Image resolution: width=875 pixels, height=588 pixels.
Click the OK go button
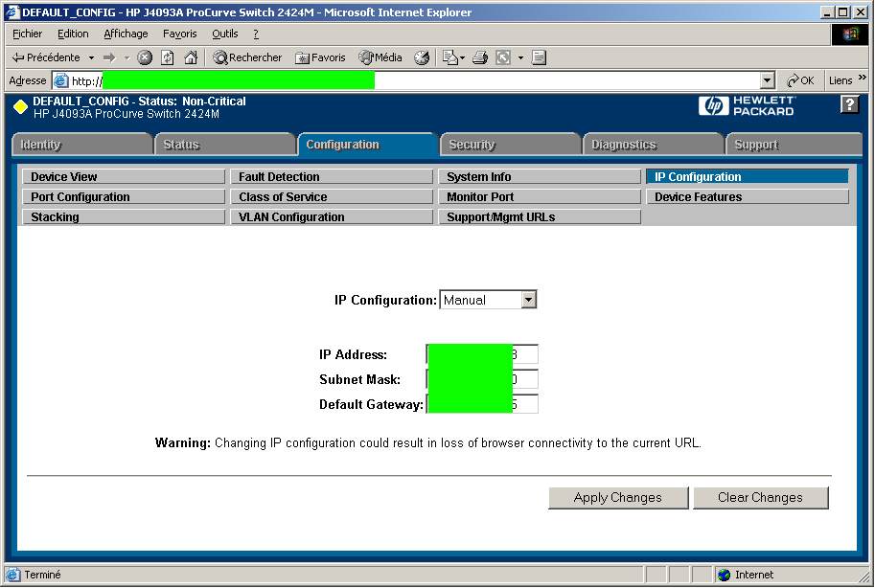pos(800,80)
